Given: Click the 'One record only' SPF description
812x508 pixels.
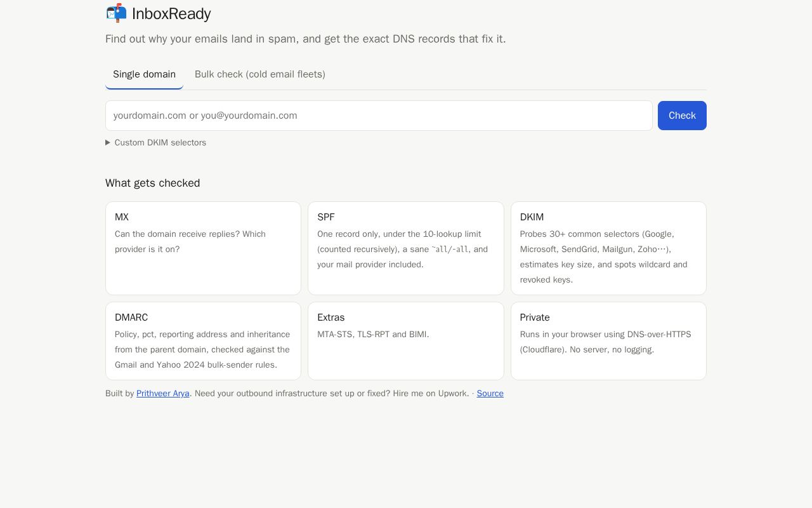Looking at the screenshot, I should tap(403, 250).
